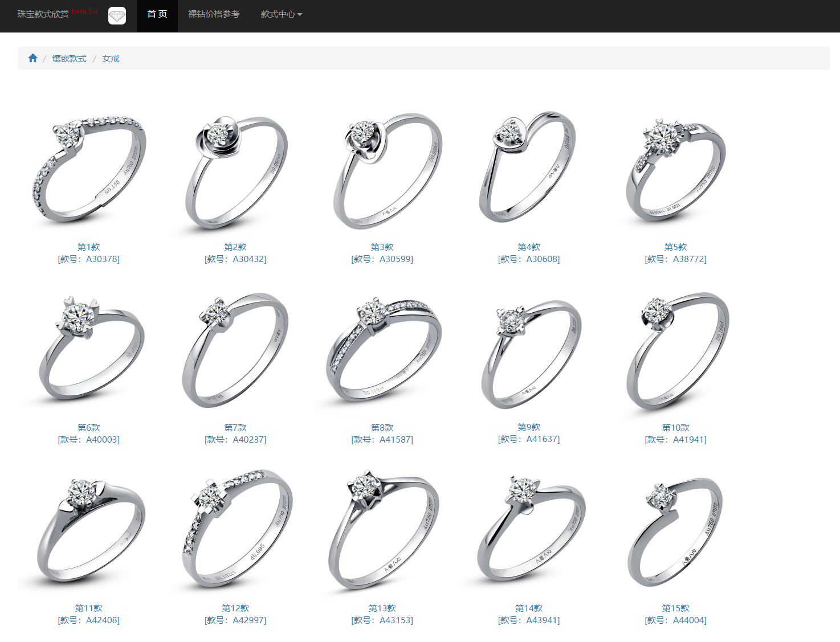Open ring image of style A41587
This screenshot has width=840, height=642.
point(382,350)
